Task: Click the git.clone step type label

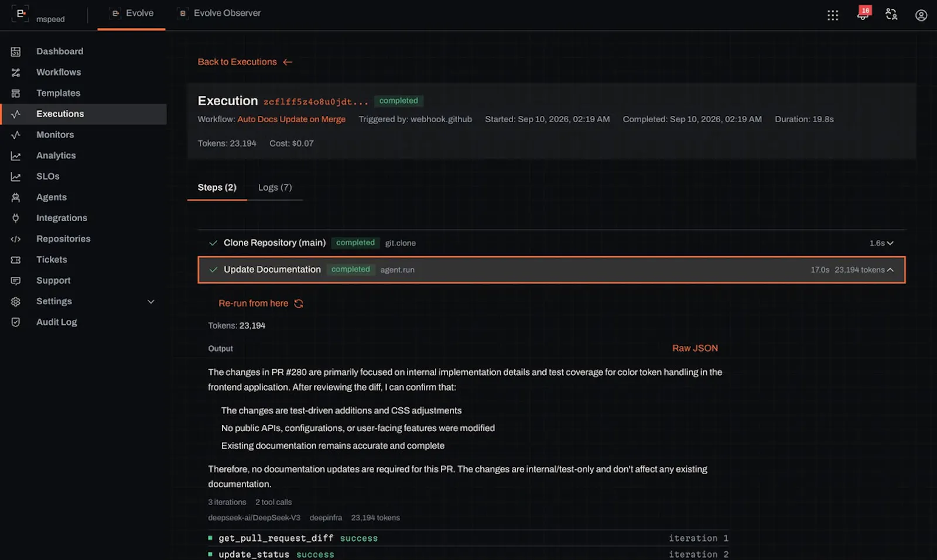Action: (x=401, y=243)
